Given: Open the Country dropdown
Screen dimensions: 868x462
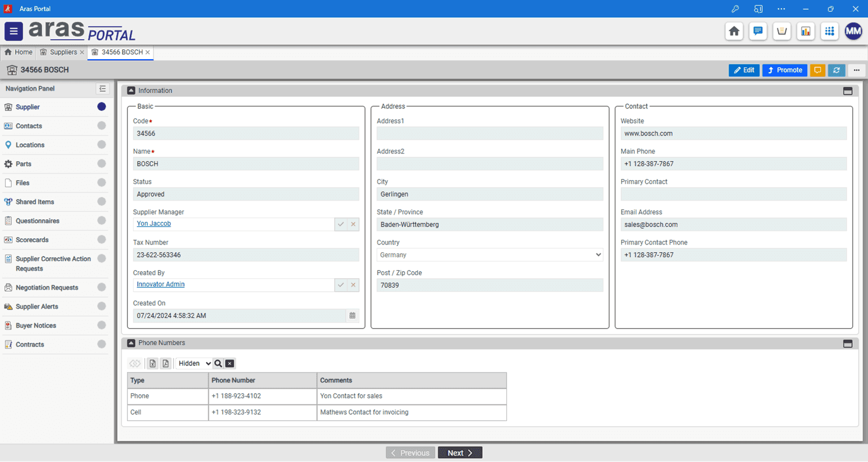Looking at the screenshot, I should 490,255.
